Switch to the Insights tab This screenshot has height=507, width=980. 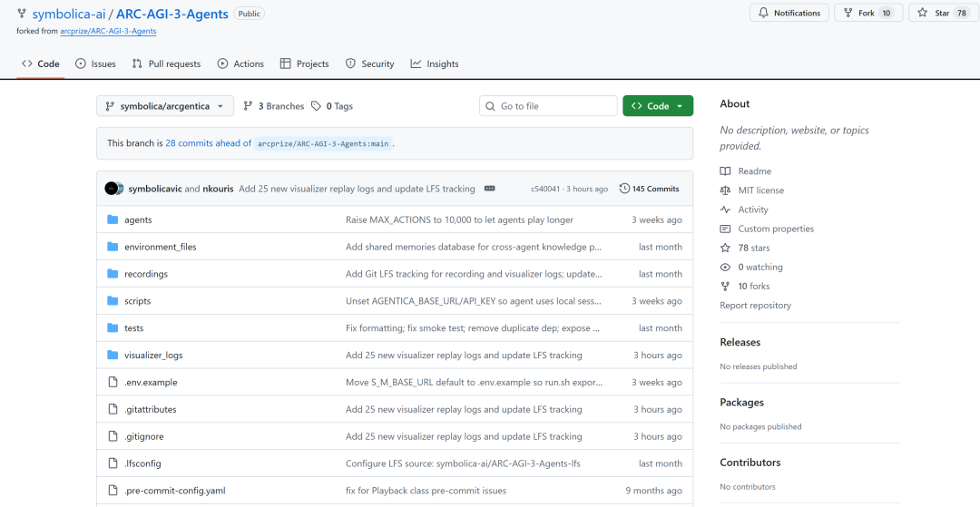click(x=435, y=63)
